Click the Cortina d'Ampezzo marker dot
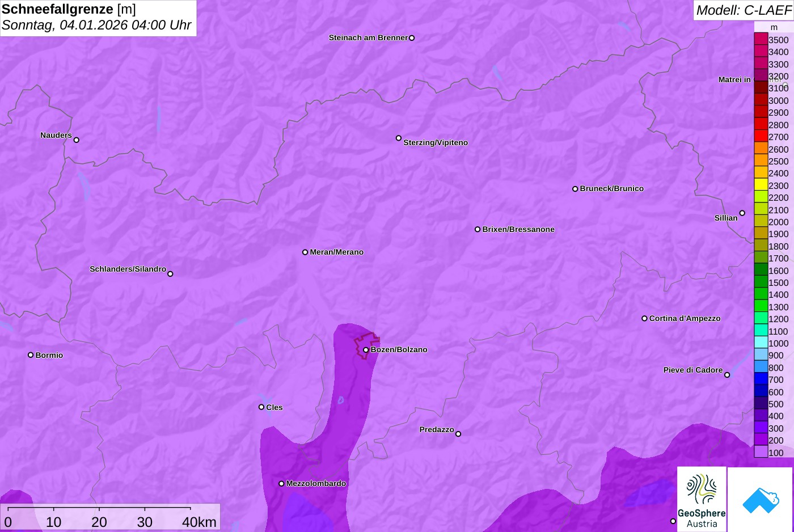794x532 pixels. [644, 318]
